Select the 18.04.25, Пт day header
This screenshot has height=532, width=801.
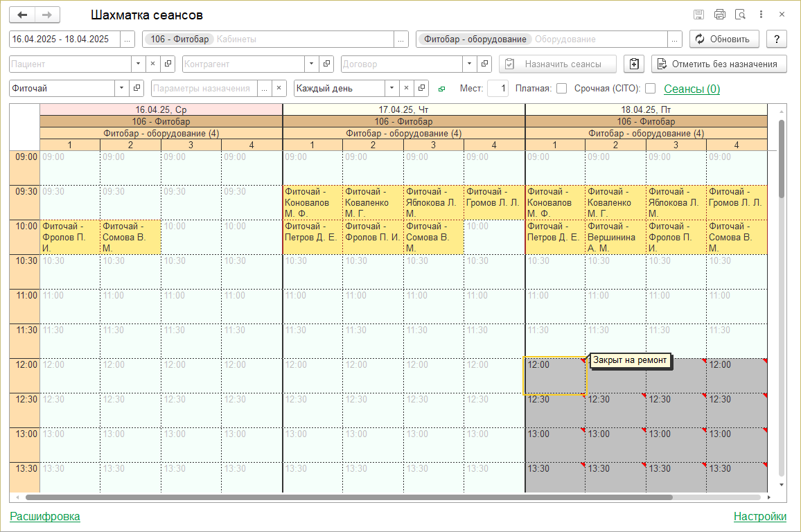[x=646, y=109]
